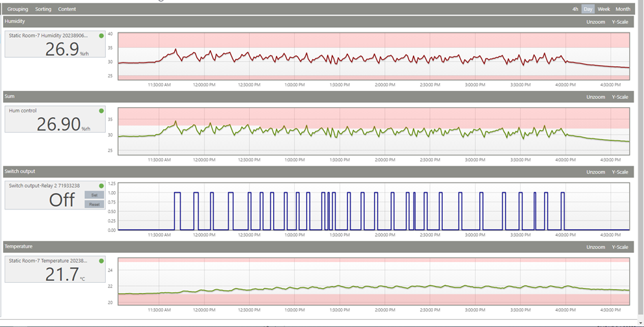Open the Content menu

click(67, 9)
